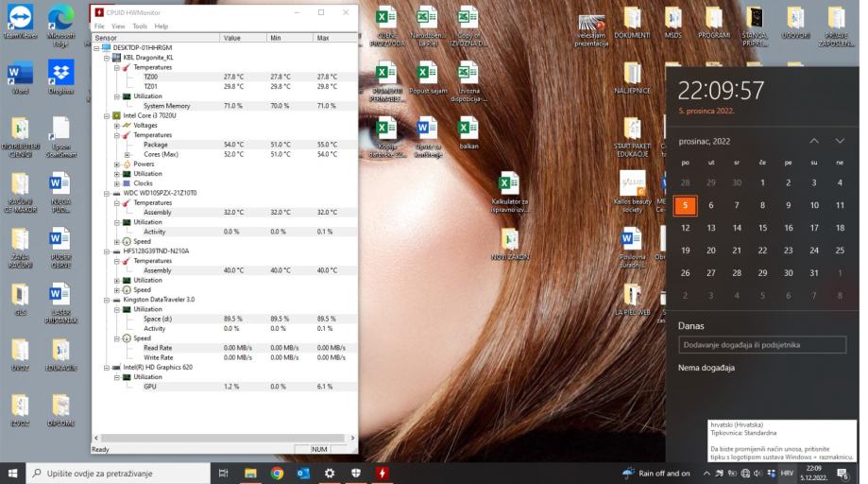Open the View menu in HWMonitor
This screenshot has height=484, width=868.
pyautogui.click(x=119, y=26)
